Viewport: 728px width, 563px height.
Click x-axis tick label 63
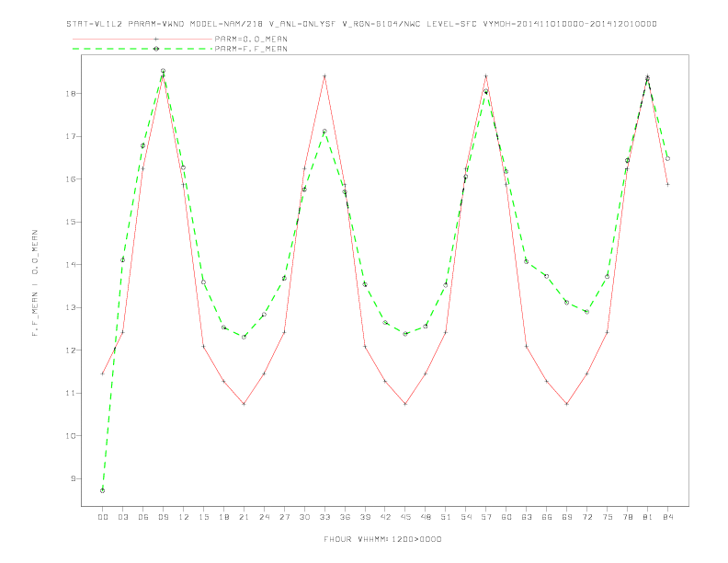click(x=527, y=517)
